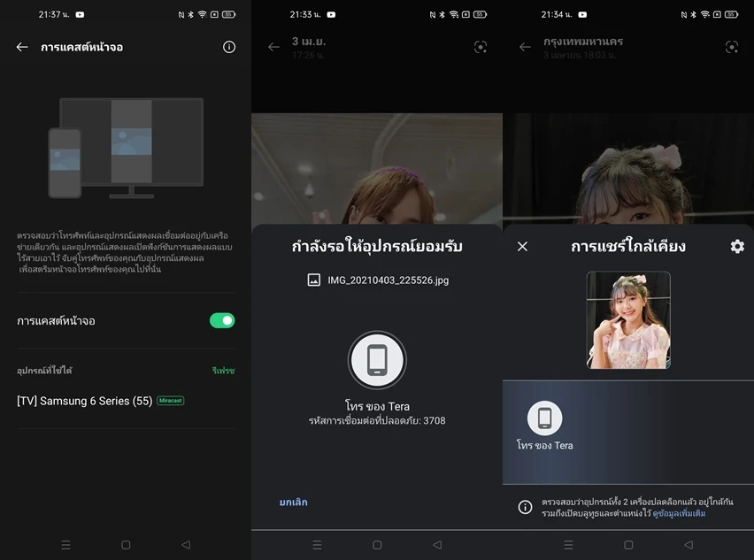
Task: Tap the Miracast badge next to Samsung TV
Action: (x=170, y=401)
